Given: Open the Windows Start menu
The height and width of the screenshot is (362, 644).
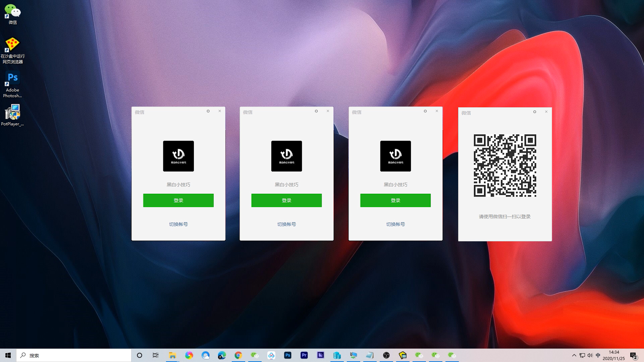Looking at the screenshot, I should coord(8,355).
